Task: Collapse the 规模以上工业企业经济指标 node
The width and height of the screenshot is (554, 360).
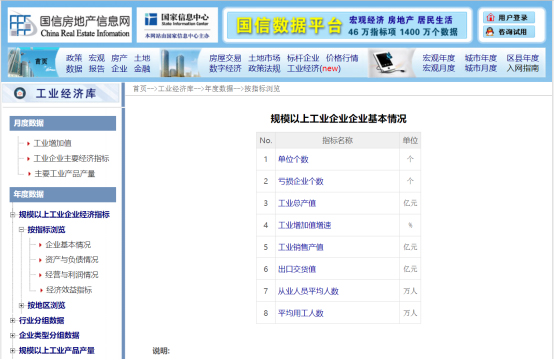Action: point(13,214)
